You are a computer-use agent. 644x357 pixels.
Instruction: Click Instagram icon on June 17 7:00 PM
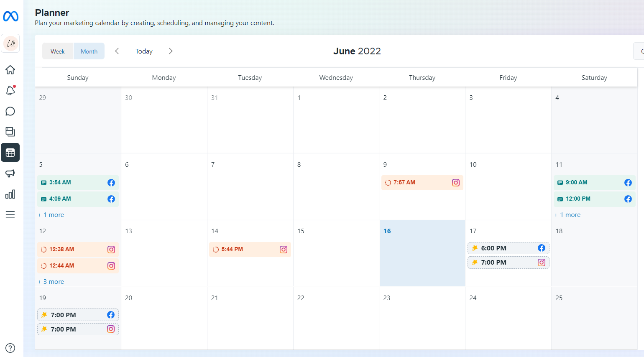pos(542,263)
